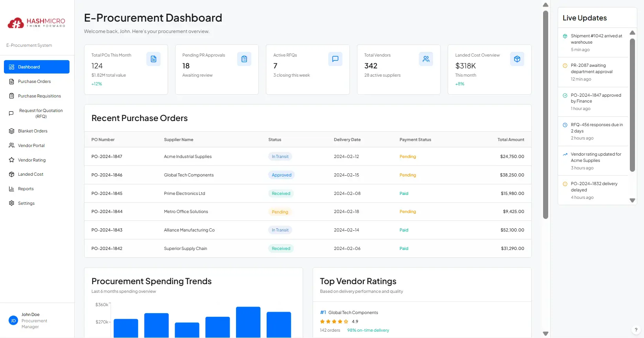Click the clock icon beside RFQ-456 update
This screenshot has width=644, height=338.
[x=565, y=125]
